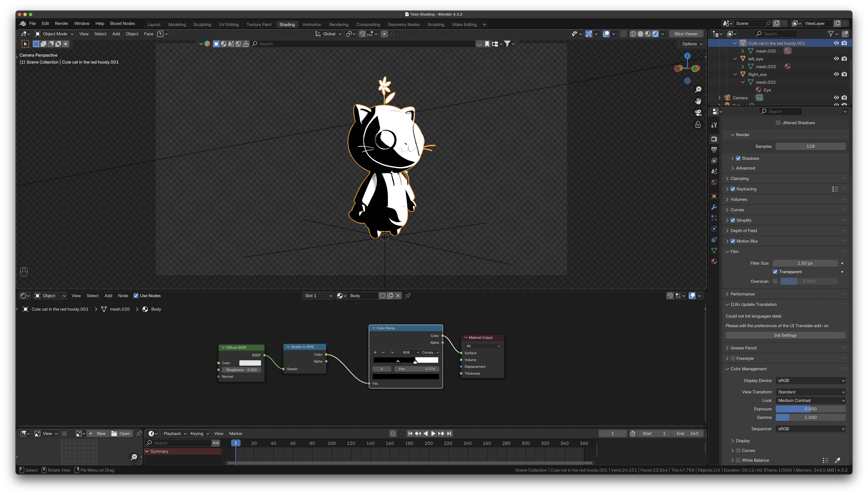Screen dimensions: 868x495
Task: Disable the Raytracing checkbox
Action: click(733, 189)
